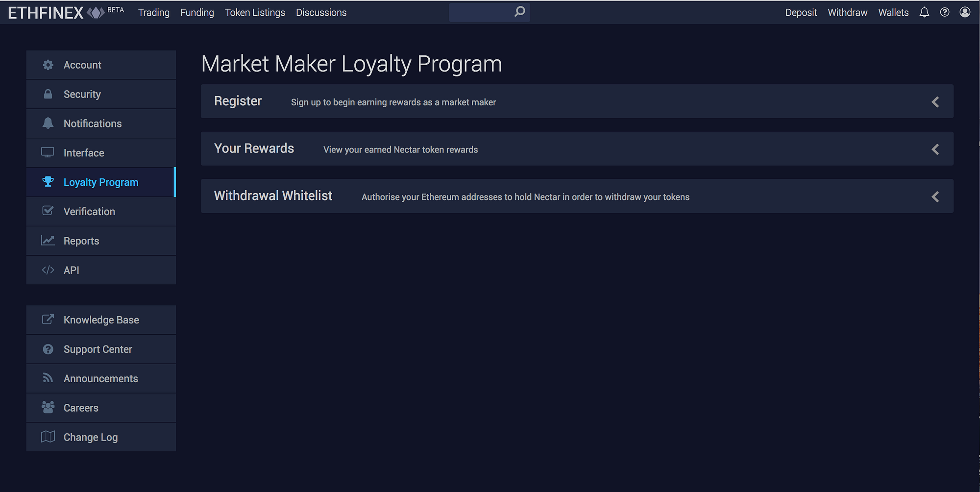Viewport: 980px width, 492px height.
Task: Go to Security settings label
Action: click(x=82, y=94)
